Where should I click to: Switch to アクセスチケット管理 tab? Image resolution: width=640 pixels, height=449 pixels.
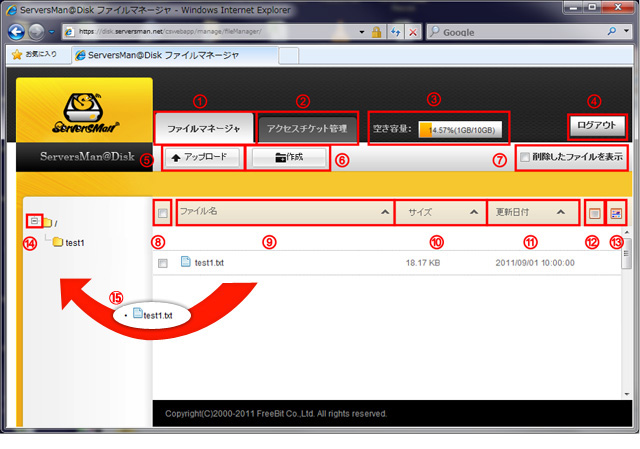pos(306,128)
